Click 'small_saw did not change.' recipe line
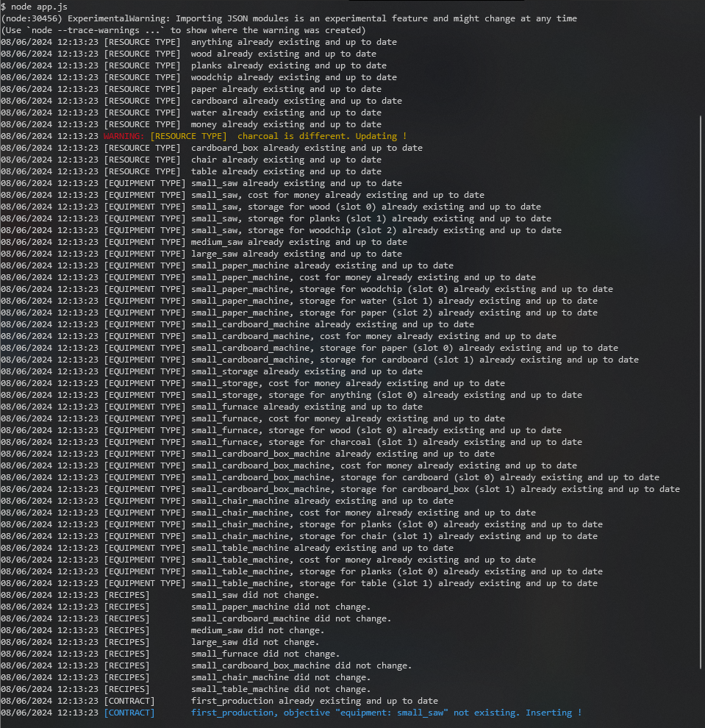 (x=160, y=595)
